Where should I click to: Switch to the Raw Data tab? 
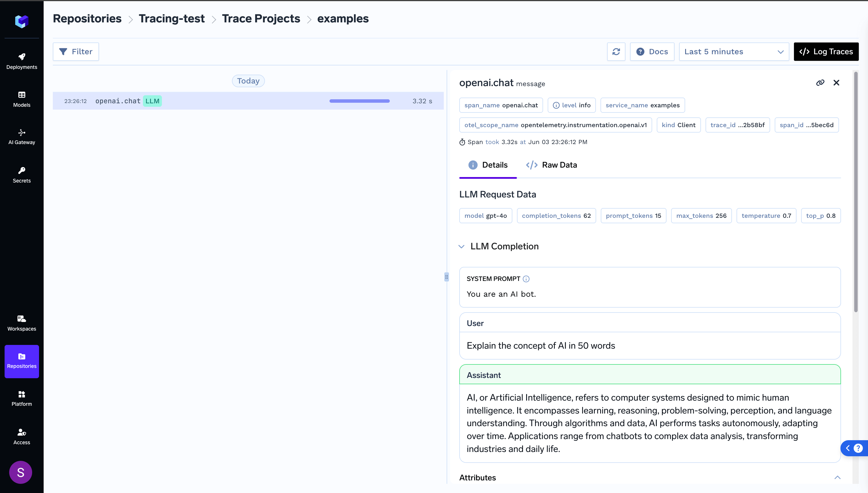(x=551, y=165)
